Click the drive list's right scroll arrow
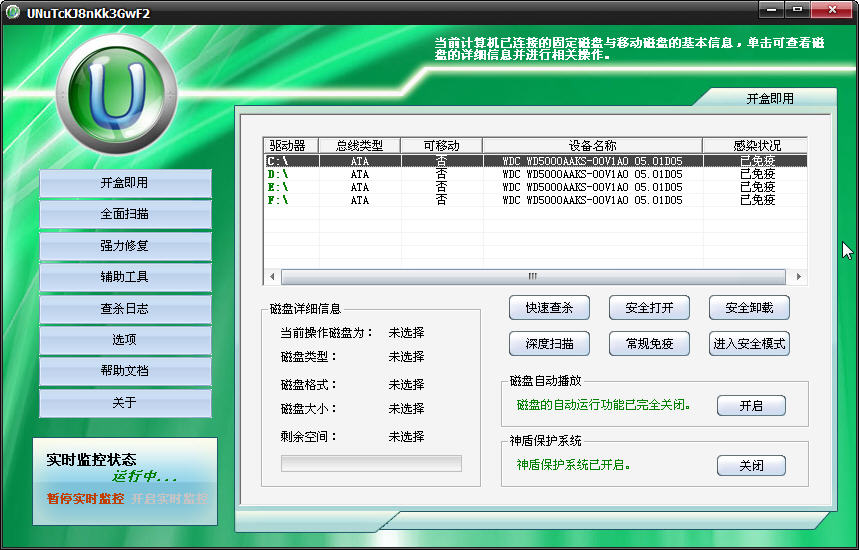 (798, 277)
